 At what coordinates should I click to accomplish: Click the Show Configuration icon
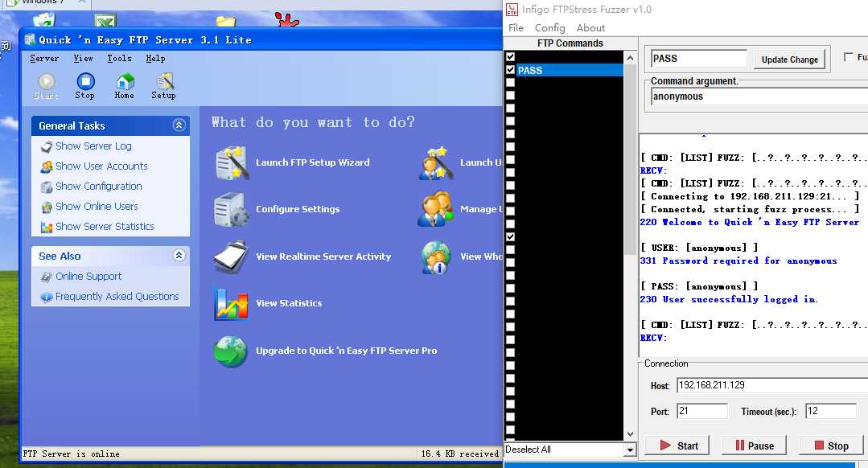(x=47, y=187)
